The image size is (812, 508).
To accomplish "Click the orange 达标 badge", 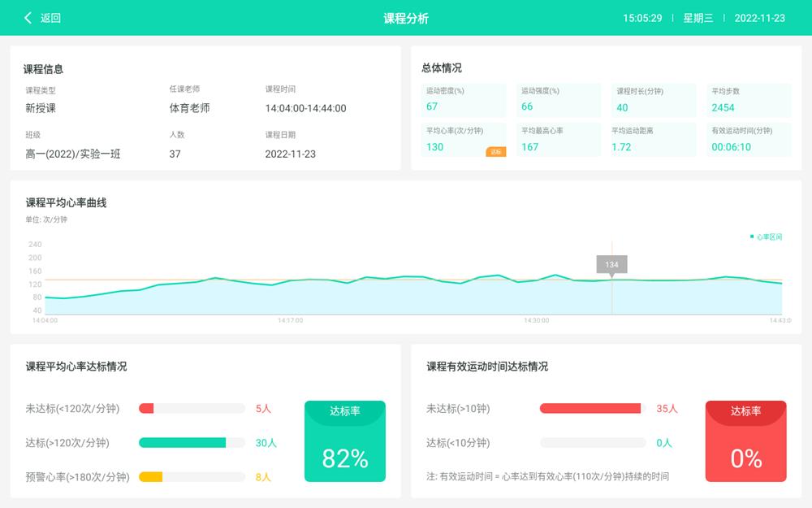I will (495, 151).
